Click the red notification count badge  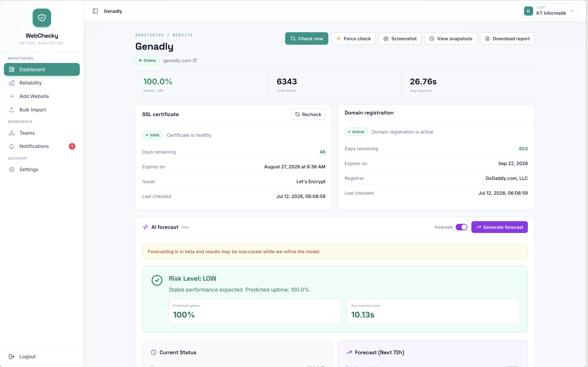(72, 146)
